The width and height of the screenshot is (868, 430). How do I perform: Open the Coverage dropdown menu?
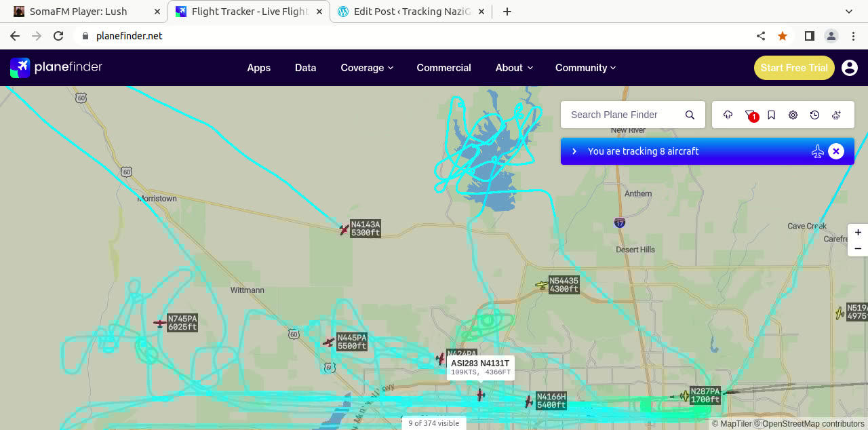(x=367, y=68)
